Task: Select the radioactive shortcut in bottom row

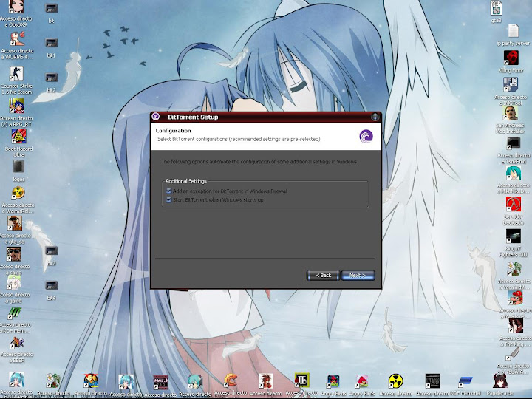Action: [x=395, y=381]
